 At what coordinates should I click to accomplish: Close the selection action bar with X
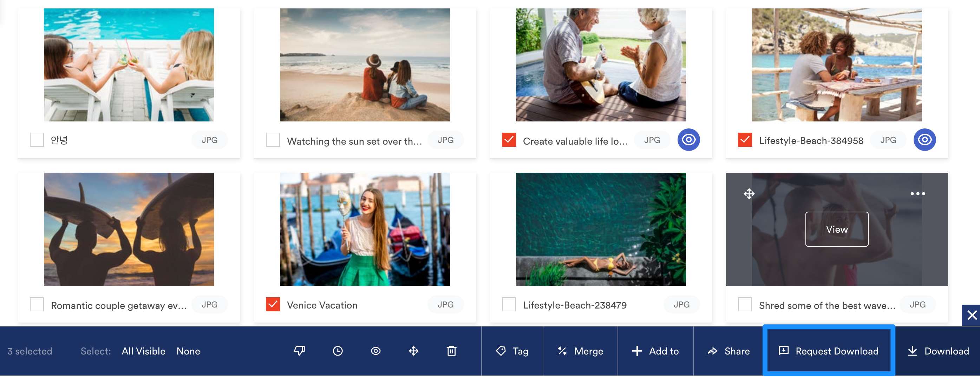click(971, 315)
